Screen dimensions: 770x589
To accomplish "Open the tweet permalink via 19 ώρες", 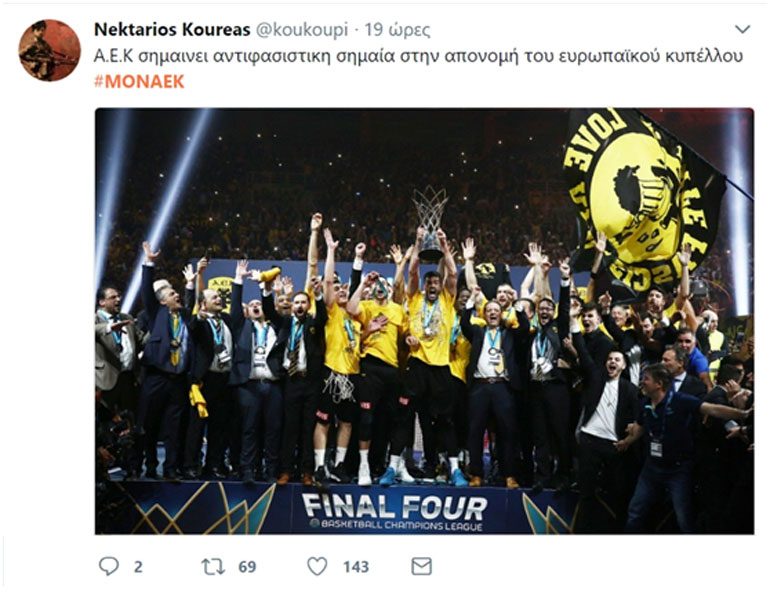I will pyautogui.click(x=397, y=30).
